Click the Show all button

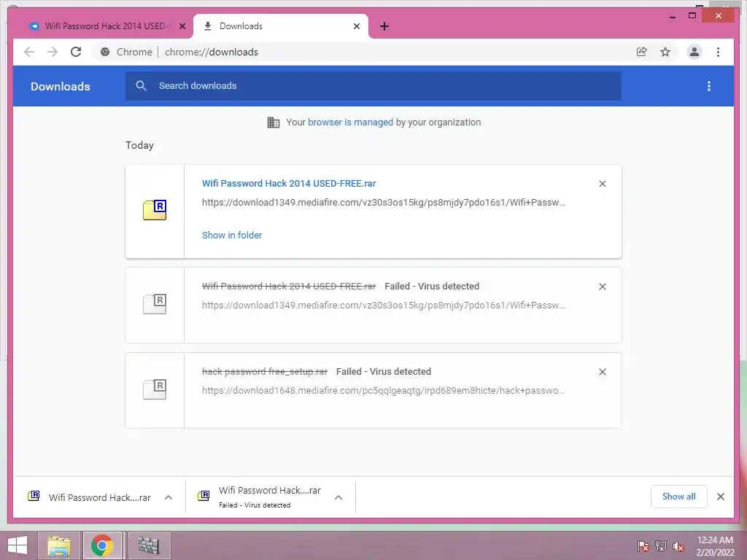(678, 497)
